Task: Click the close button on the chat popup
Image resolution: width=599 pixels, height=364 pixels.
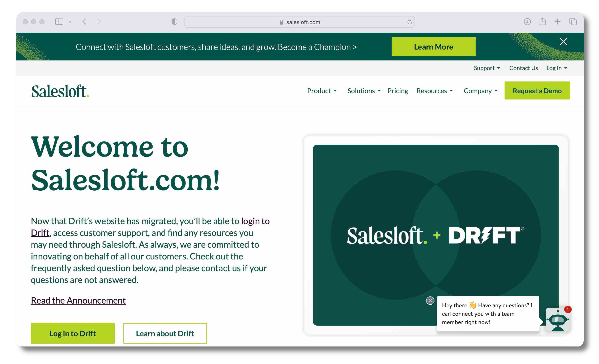Action: [x=430, y=300]
